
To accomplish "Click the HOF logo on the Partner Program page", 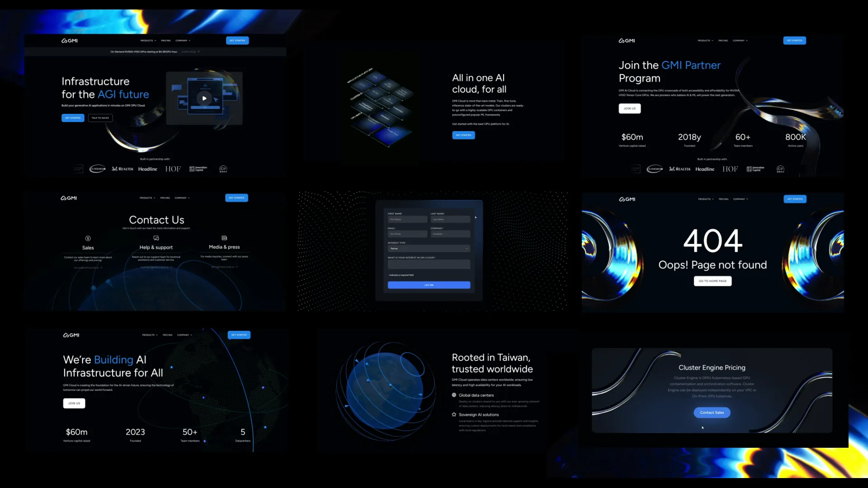I will (x=731, y=169).
